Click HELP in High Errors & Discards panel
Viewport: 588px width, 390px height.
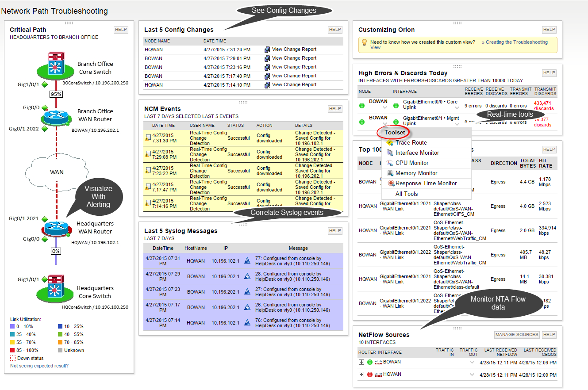pyautogui.click(x=549, y=73)
